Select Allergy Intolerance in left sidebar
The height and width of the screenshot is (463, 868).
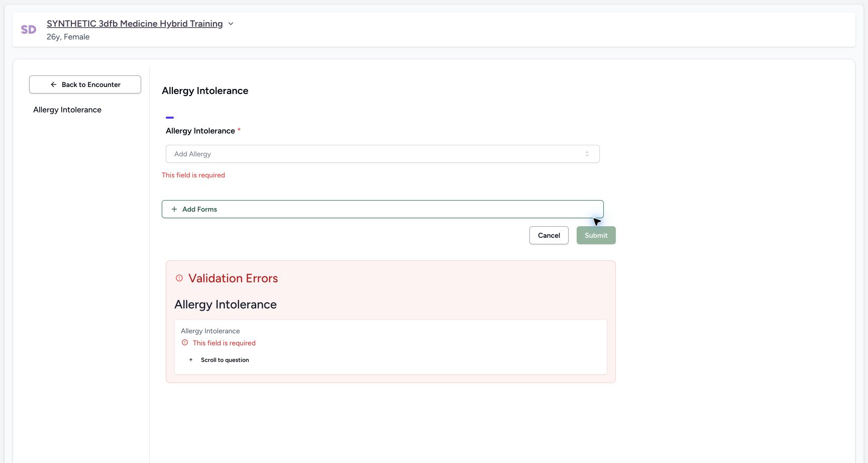click(67, 110)
